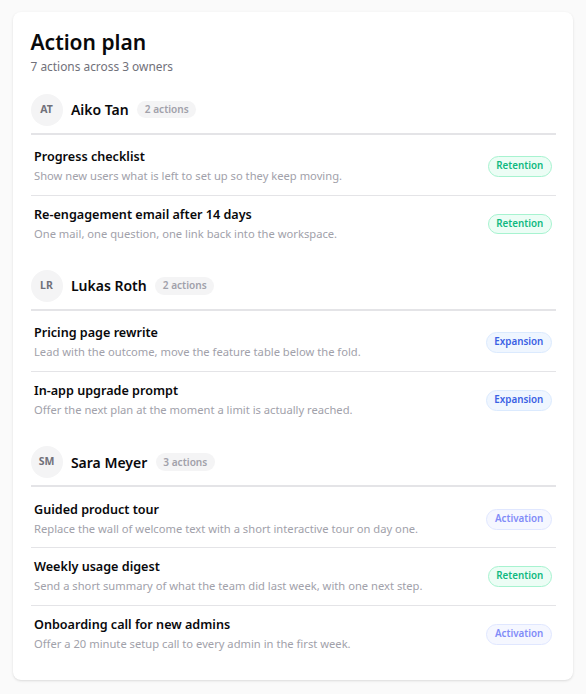Viewport: 586px width, 694px height.
Task: Select the Retention tag on Re-engagement email
Action: click(520, 224)
